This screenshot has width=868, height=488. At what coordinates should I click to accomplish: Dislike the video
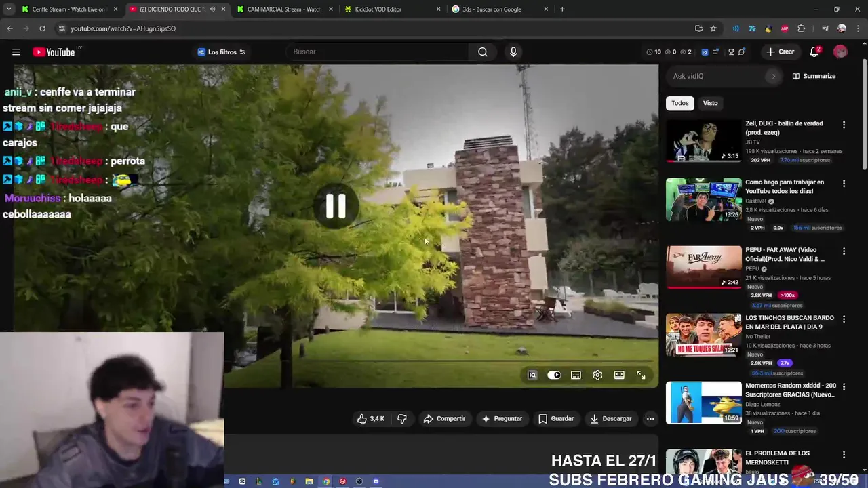[402, 419]
